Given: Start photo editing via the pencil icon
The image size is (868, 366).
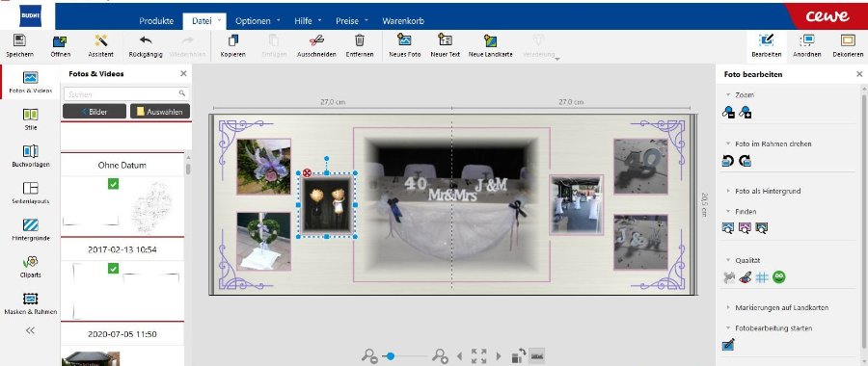Looking at the screenshot, I should tap(728, 345).
